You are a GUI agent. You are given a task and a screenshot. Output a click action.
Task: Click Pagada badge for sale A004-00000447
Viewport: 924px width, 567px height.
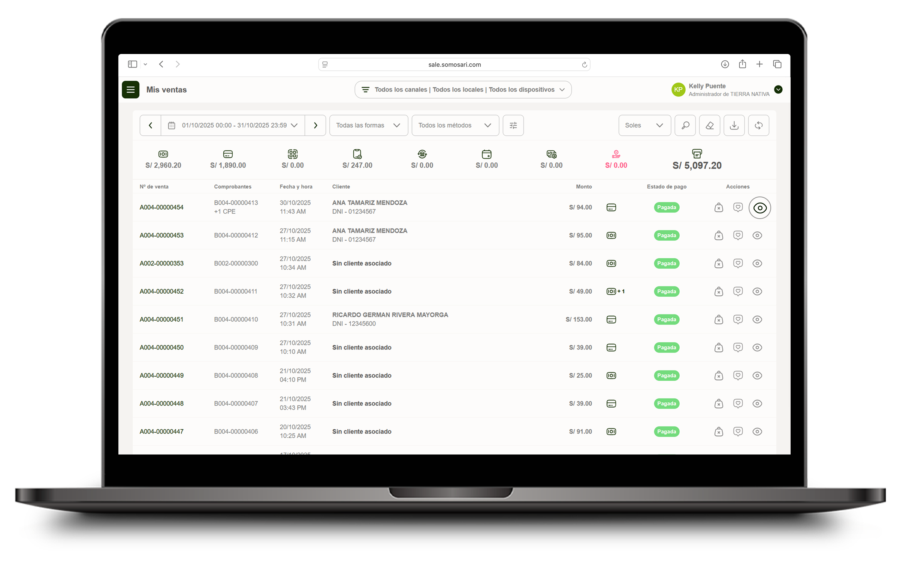pyautogui.click(x=666, y=432)
